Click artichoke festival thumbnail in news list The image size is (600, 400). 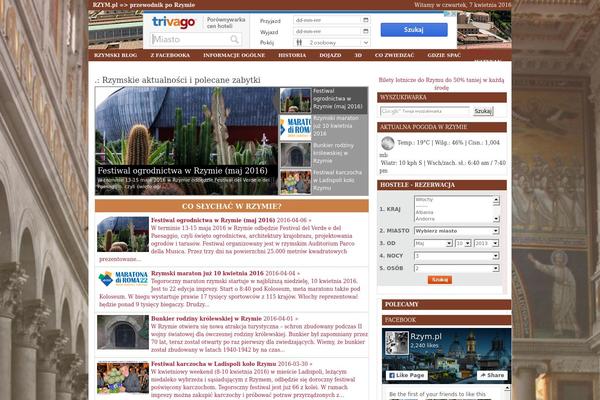tap(123, 378)
